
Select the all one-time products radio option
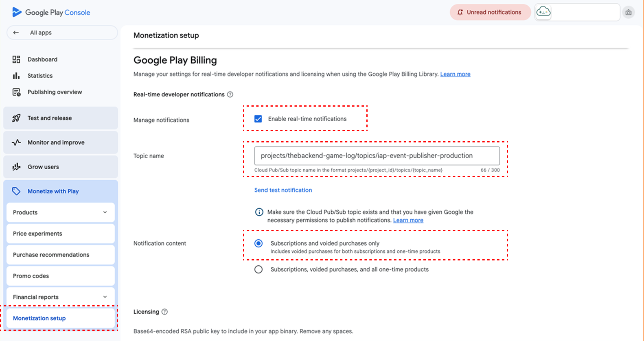pyautogui.click(x=258, y=269)
